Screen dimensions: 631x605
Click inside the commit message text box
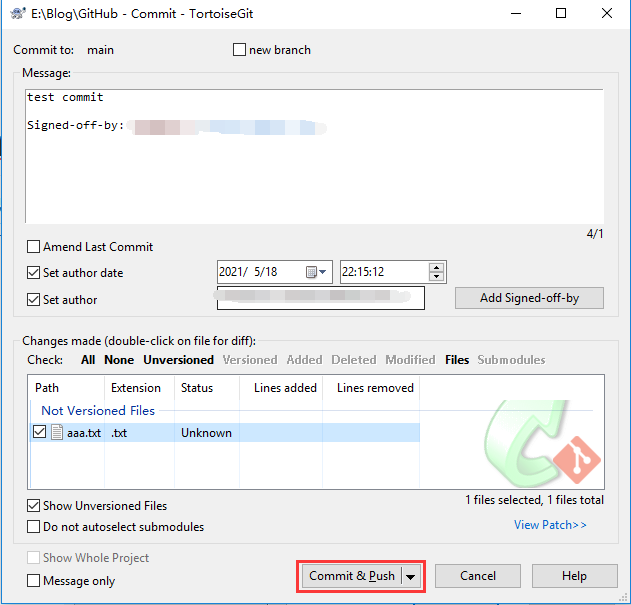tap(314, 170)
